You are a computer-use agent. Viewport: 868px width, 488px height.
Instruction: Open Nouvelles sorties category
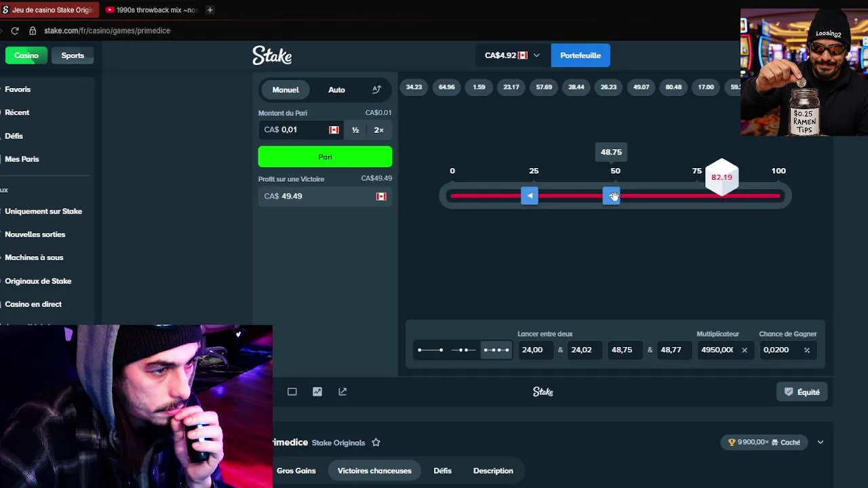pos(35,235)
